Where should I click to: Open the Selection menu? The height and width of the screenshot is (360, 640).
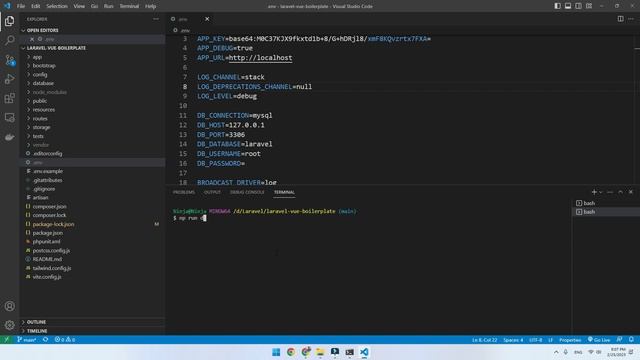click(57, 6)
